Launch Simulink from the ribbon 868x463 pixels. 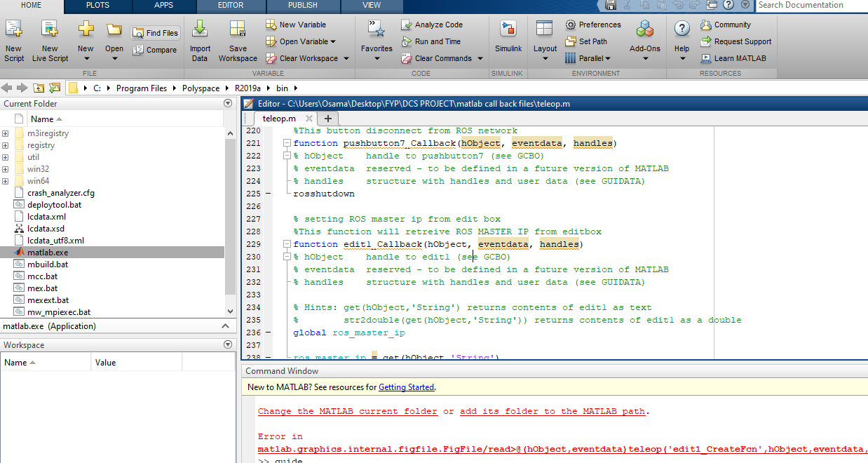tap(508, 36)
